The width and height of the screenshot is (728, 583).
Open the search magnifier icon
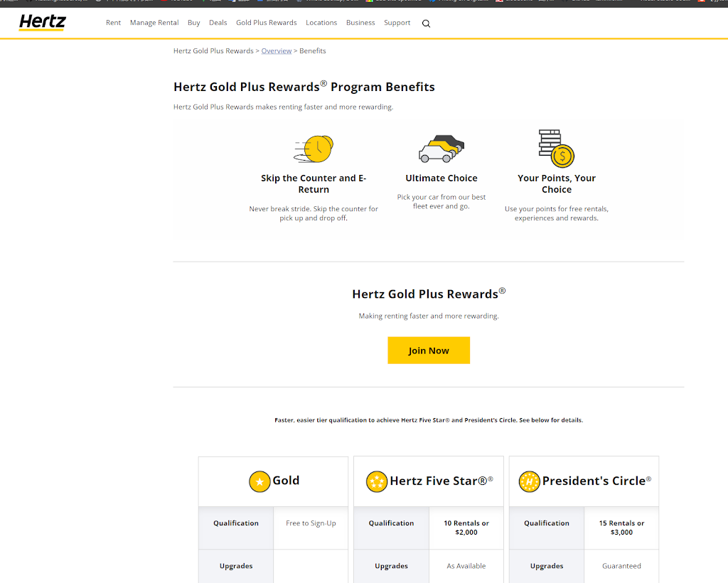click(x=427, y=23)
